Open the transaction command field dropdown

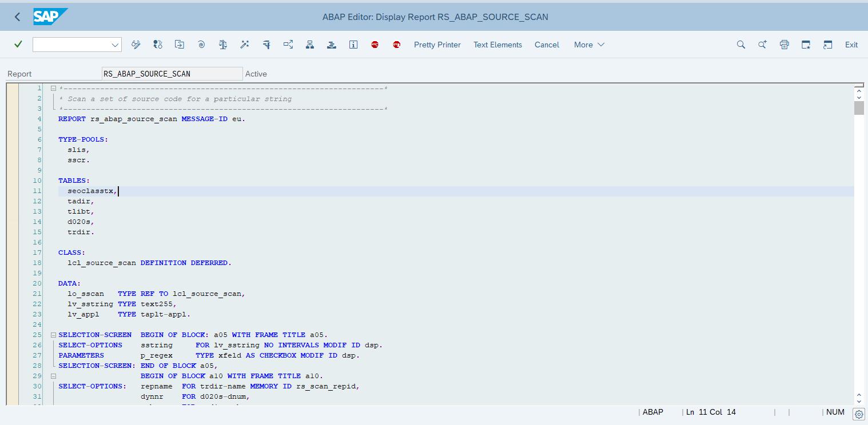pos(114,45)
